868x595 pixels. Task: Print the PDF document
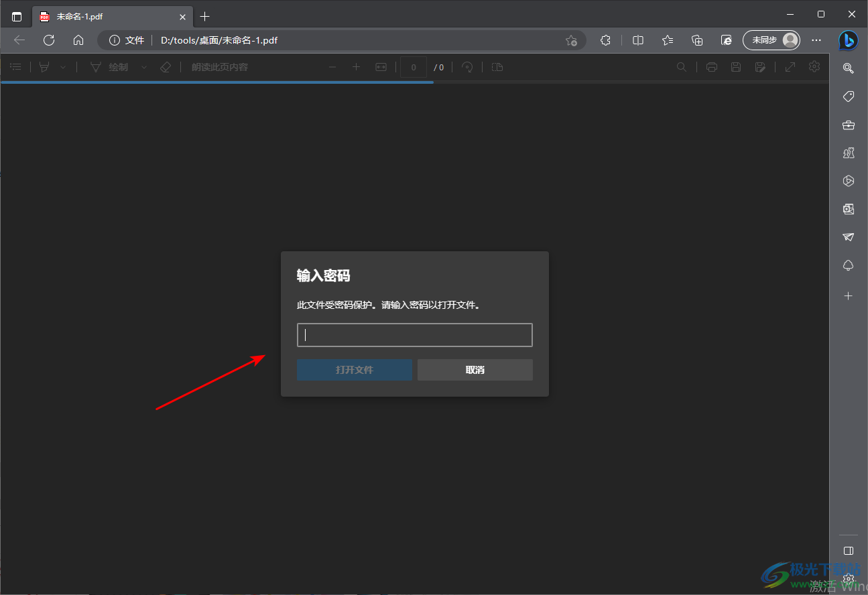pyautogui.click(x=712, y=67)
